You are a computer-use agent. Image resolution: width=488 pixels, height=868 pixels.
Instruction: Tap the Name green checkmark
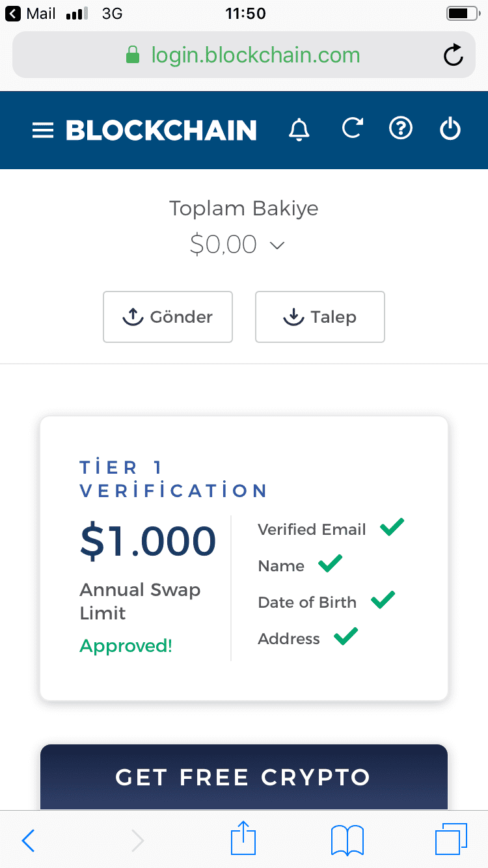coord(331,563)
